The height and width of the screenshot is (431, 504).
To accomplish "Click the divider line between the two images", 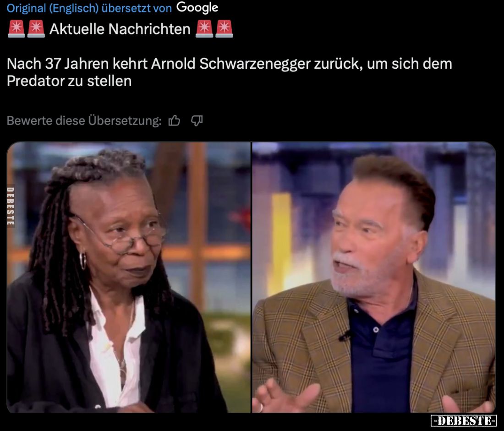I will click(251, 277).
